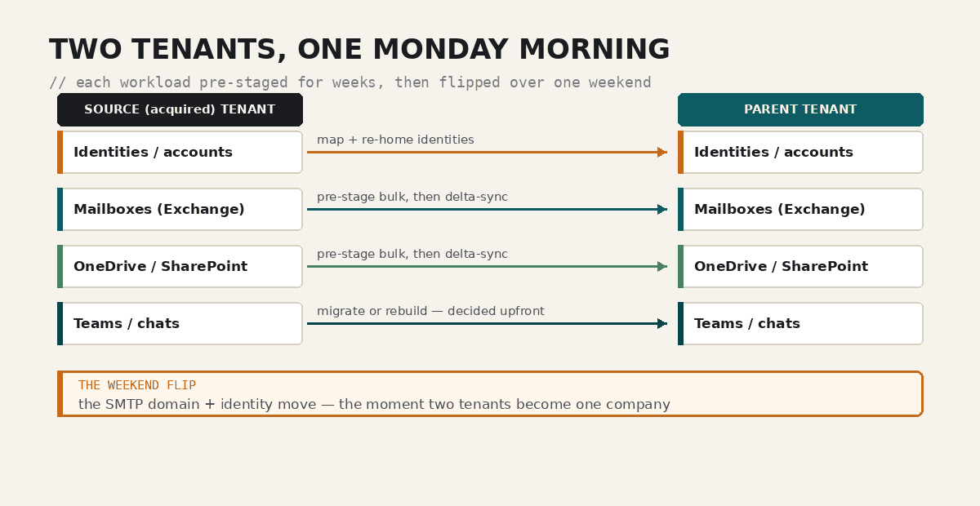The width and height of the screenshot is (980, 506).
Task: Click the dark Teams arrowhead
Action: point(662,324)
